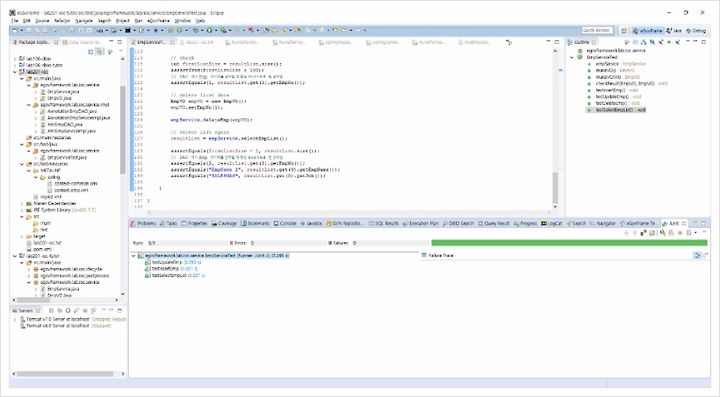This screenshot has height=397, width=720.
Task: Collapse the lab201-ioc-tutor project node
Action: [15, 256]
